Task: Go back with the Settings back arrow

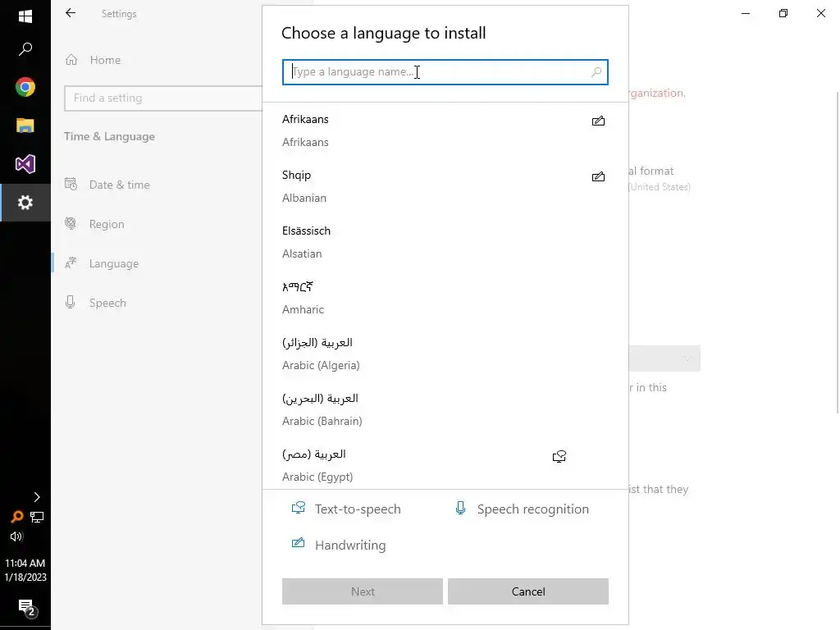Action: pos(71,13)
